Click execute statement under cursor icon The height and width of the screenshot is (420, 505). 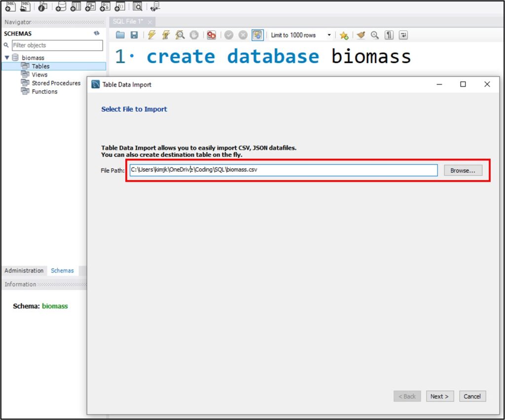click(x=166, y=35)
